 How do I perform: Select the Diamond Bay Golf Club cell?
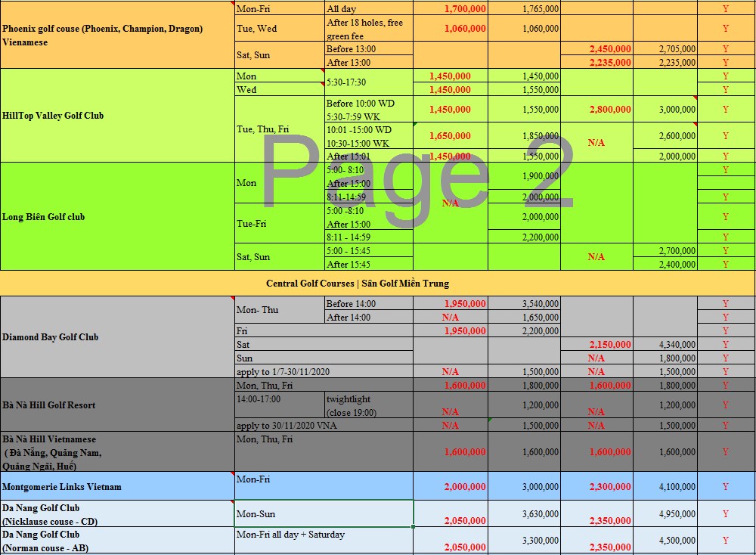117,337
